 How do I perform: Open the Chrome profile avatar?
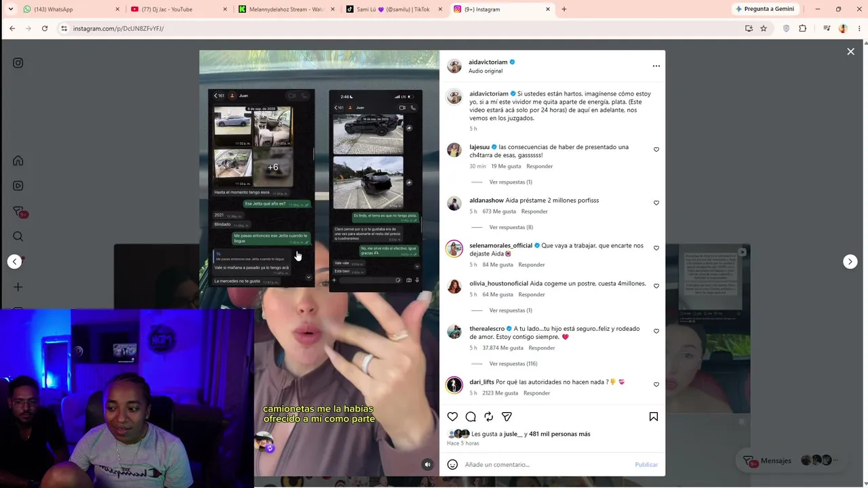[843, 28]
